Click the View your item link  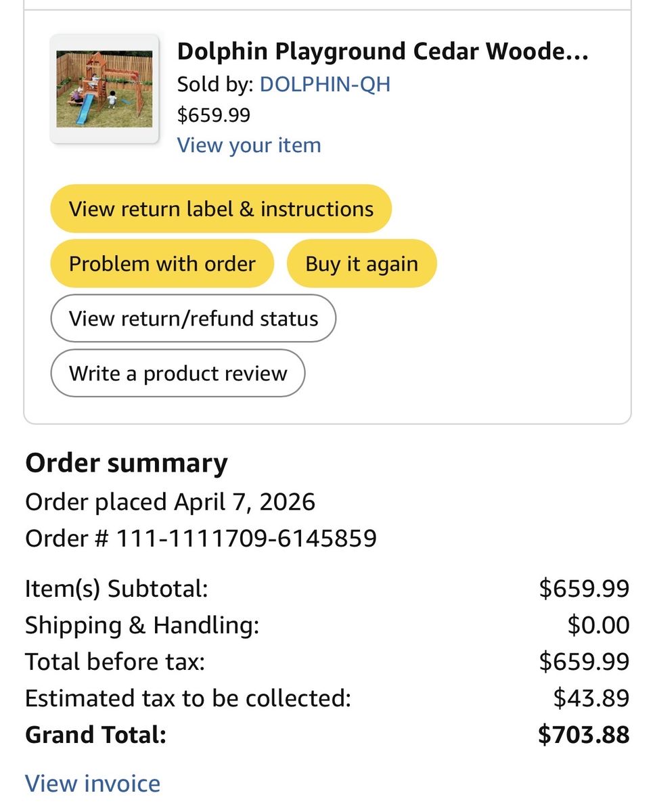point(249,145)
